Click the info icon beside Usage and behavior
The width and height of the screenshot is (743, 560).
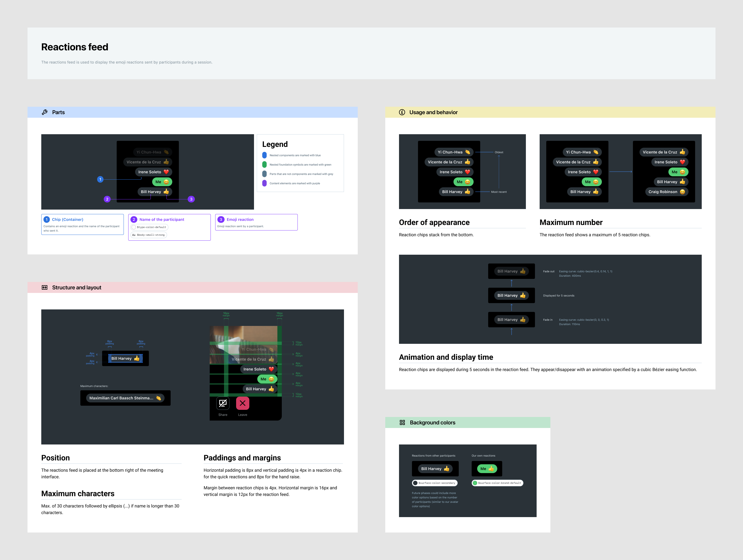pyautogui.click(x=402, y=112)
